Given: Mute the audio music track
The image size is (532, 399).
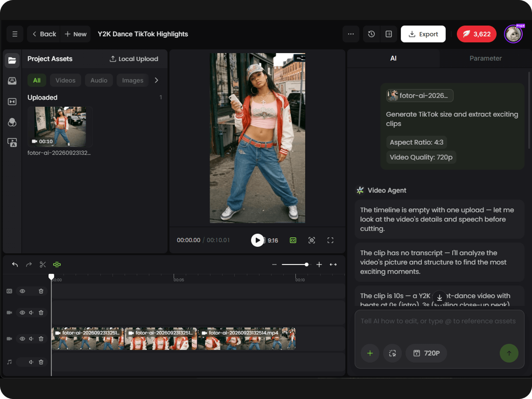Looking at the screenshot, I should click(x=31, y=362).
